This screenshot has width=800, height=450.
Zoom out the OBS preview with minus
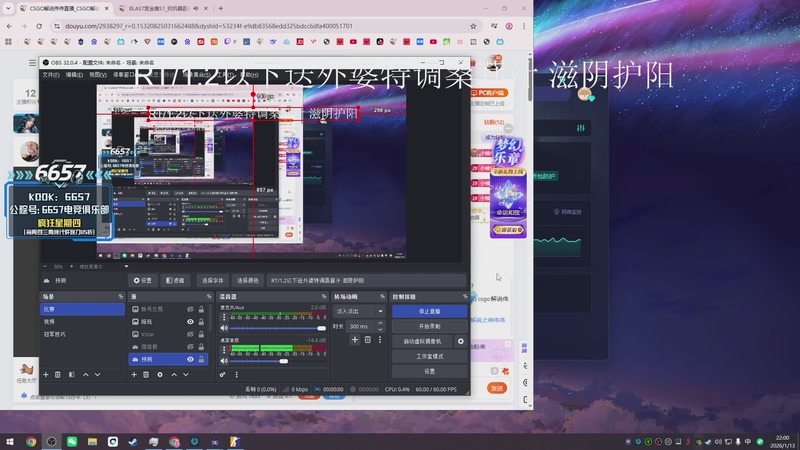[45, 266]
